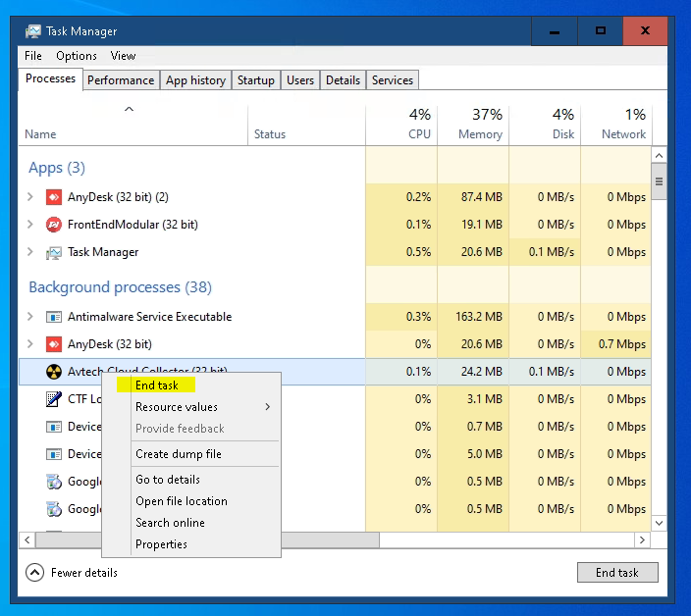Viewport: 691px width, 616px height.
Task: Click the Avtech Cloud Collector radiation icon
Action: coord(54,372)
